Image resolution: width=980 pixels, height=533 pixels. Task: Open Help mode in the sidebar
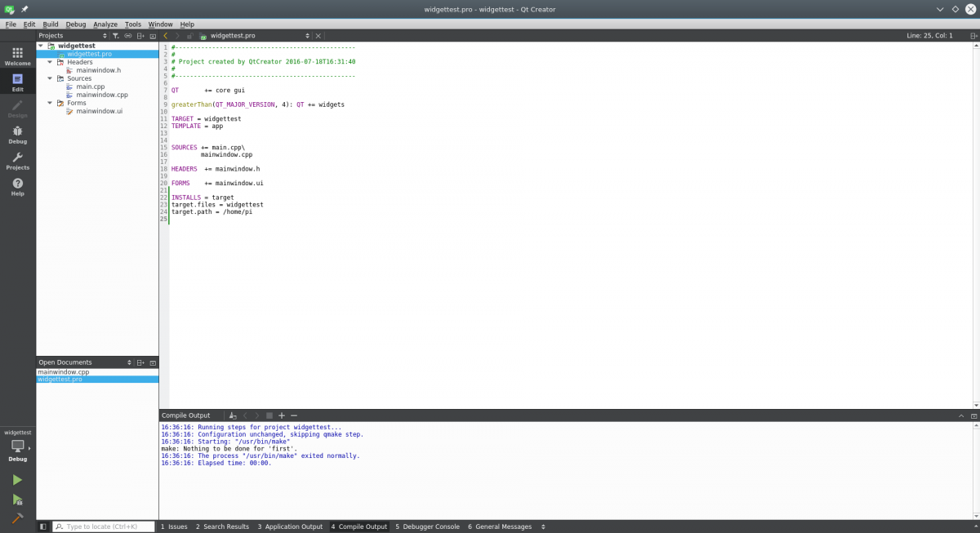pyautogui.click(x=17, y=187)
